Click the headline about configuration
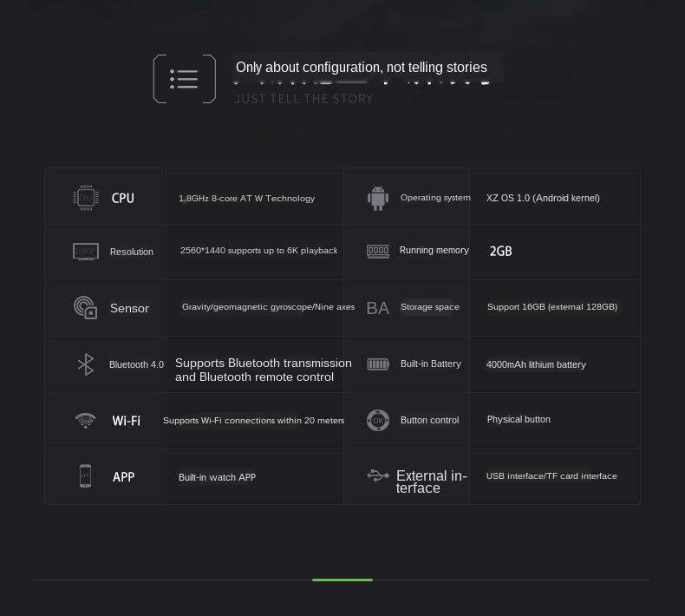The height and width of the screenshot is (616, 685). click(x=361, y=68)
